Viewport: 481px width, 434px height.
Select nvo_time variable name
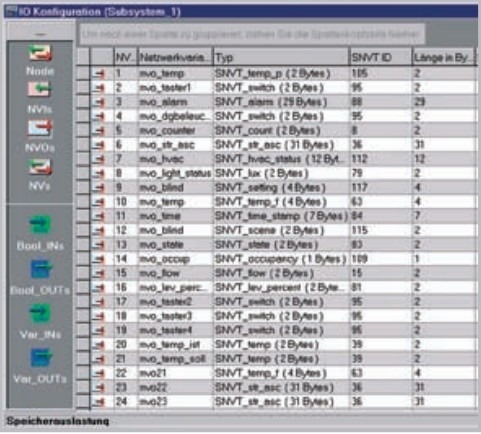coord(160,216)
